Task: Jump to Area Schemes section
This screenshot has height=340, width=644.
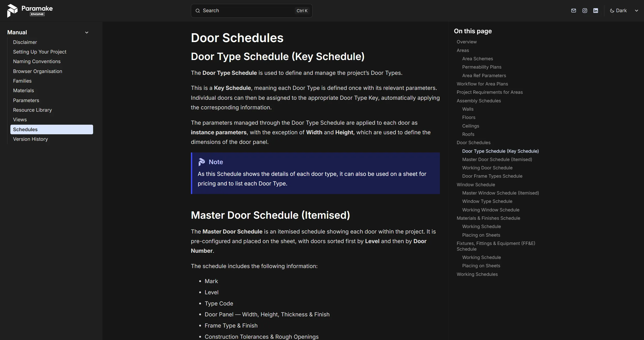Action: (477, 59)
